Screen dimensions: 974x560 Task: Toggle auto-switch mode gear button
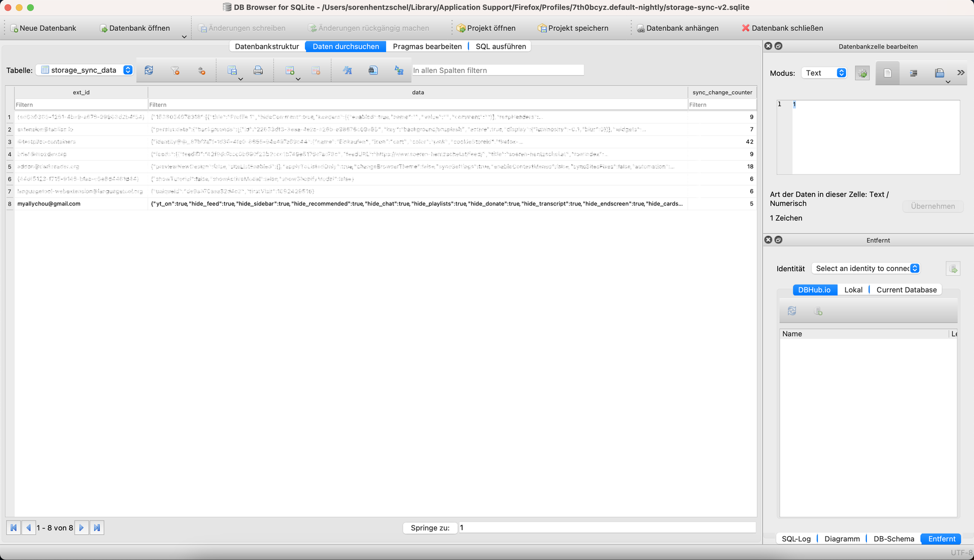tap(862, 73)
